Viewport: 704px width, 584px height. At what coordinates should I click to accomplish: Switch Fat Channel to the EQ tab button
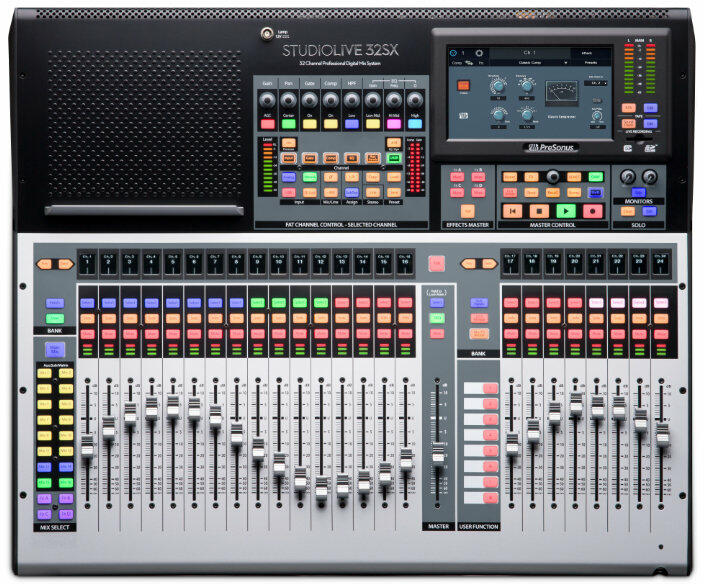[352, 158]
